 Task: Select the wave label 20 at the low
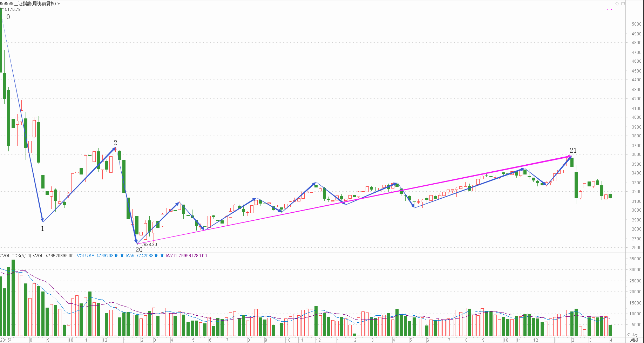click(x=139, y=249)
